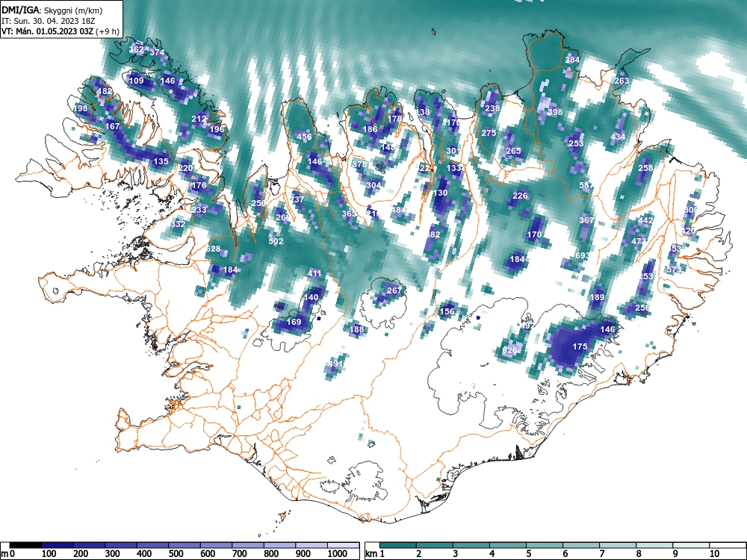Select the map value 182
Image resolution: width=747 pixels, height=560 pixels.
point(105,91)
